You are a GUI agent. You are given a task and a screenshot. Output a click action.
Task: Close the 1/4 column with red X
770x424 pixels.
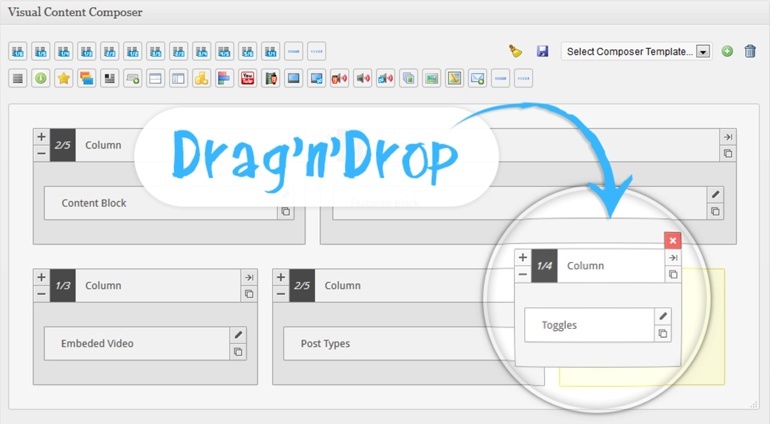[673, 240]
